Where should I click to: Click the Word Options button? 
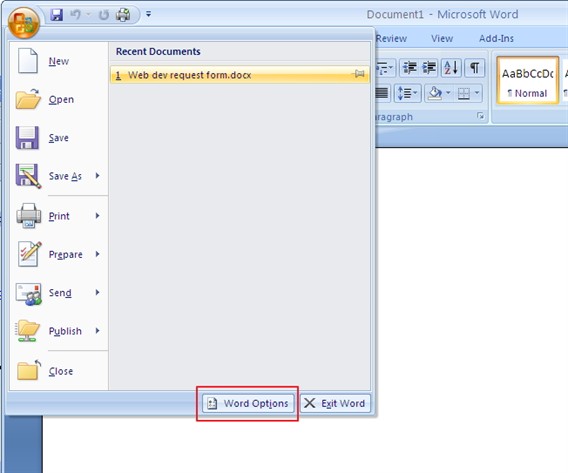pyautogui.click(x=248, y=403)
